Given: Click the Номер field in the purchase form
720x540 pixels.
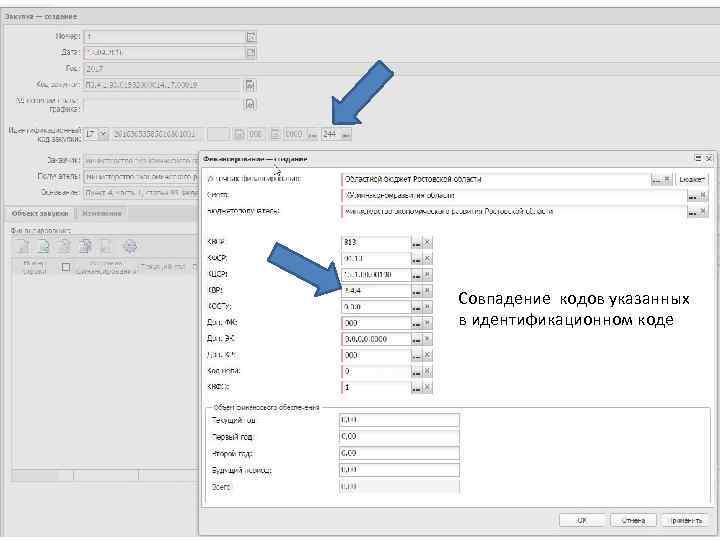Looking at the screenshot, I should click(164, 37).
